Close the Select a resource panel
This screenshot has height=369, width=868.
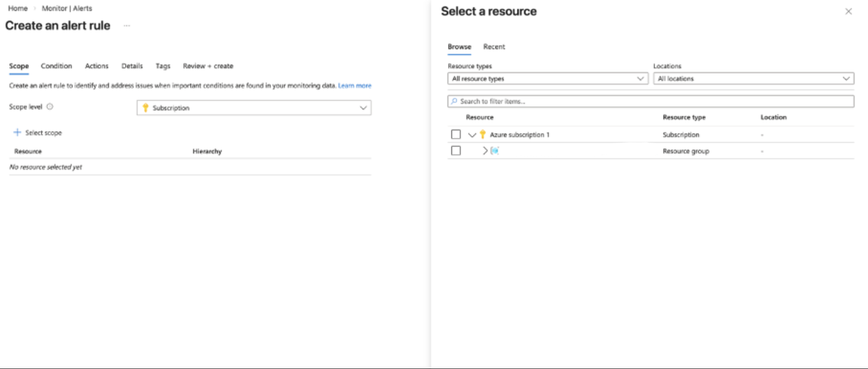pos(848,11)
